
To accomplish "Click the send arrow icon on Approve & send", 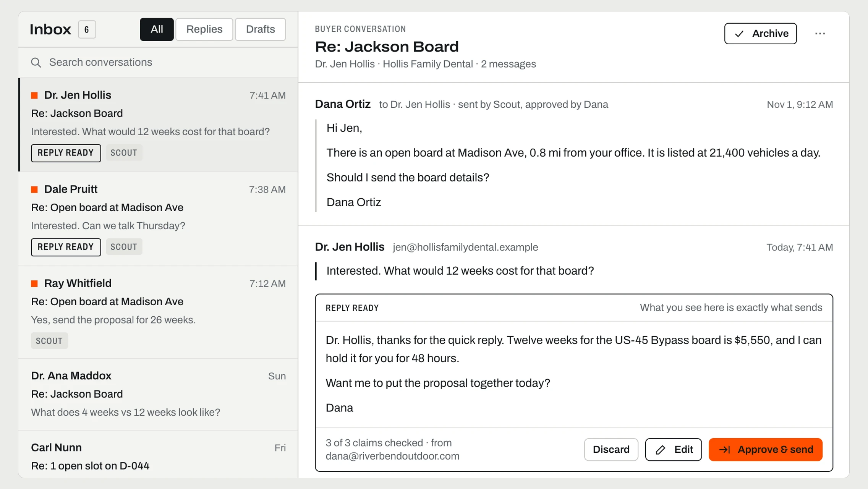I will [725, 450].
